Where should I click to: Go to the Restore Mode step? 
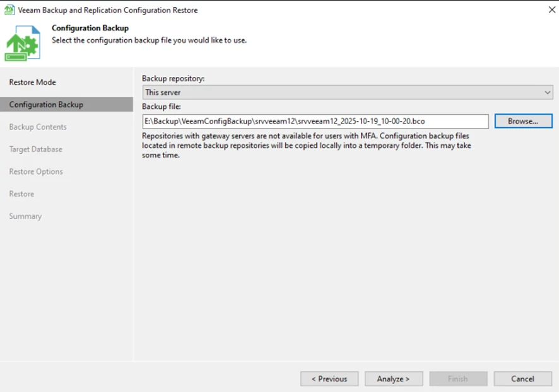(x=32, y=83)
